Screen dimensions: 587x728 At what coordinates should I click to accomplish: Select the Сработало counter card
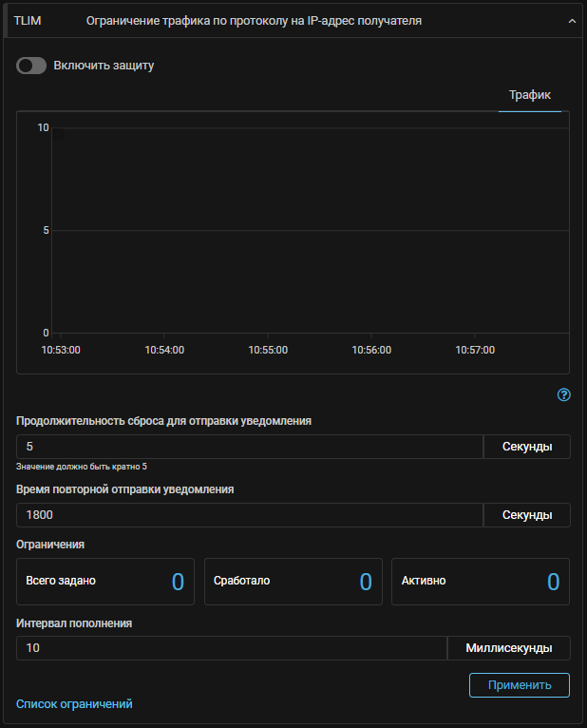coord(293,582)
